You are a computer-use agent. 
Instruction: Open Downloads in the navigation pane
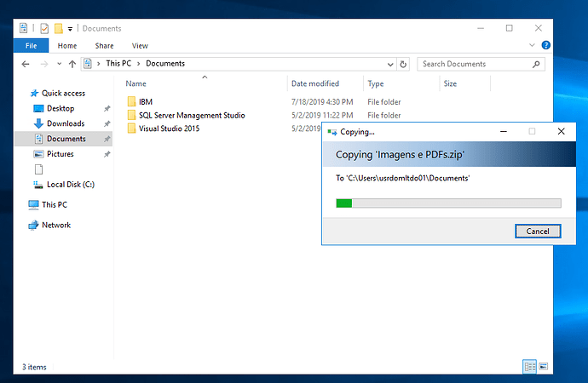(x=66, y=123)
